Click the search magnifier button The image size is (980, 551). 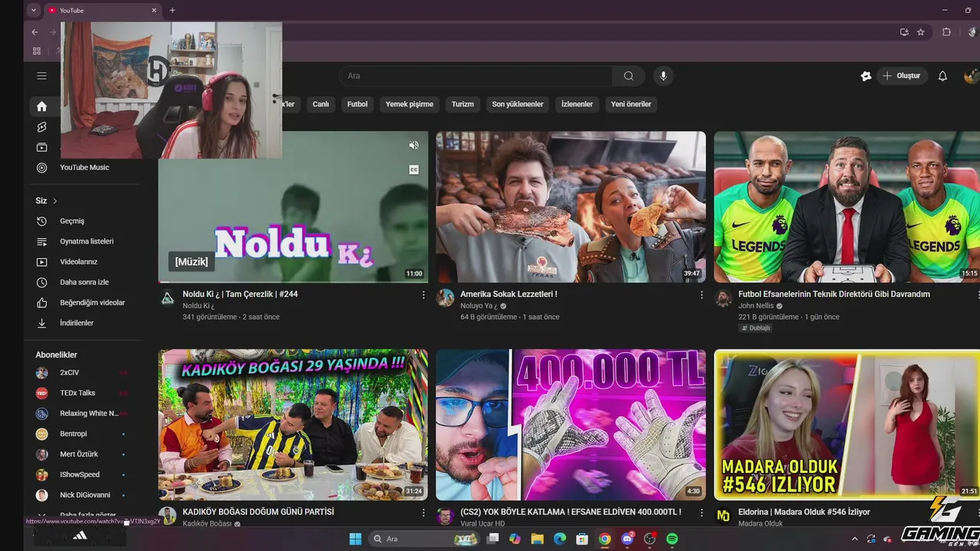(x=629, y=76)
